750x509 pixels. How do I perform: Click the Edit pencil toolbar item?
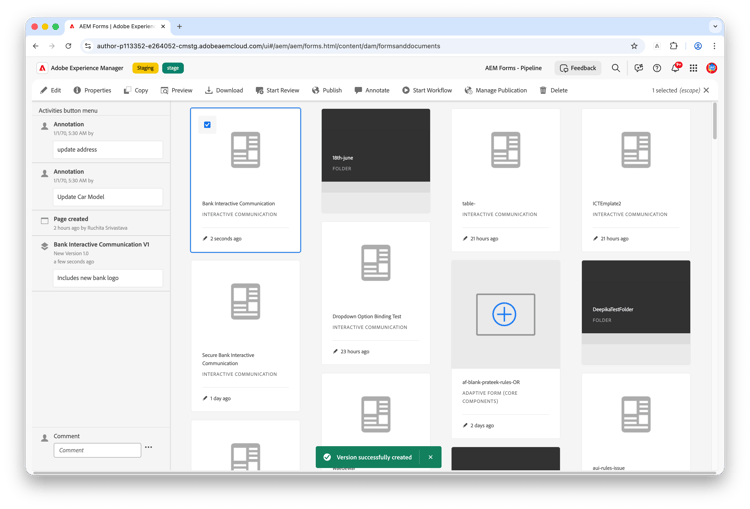[51, 90]
